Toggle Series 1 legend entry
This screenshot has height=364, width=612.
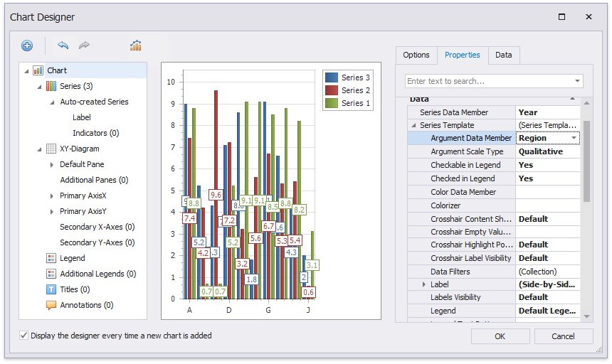tap(347, 103)
